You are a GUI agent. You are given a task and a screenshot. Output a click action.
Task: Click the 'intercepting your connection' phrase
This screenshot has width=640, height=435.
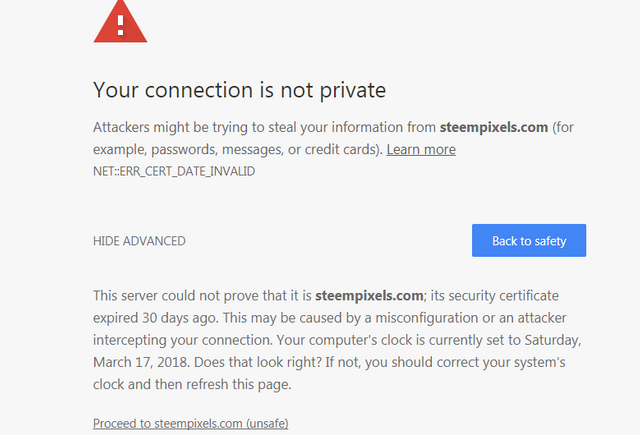click(x=182, y=340)
